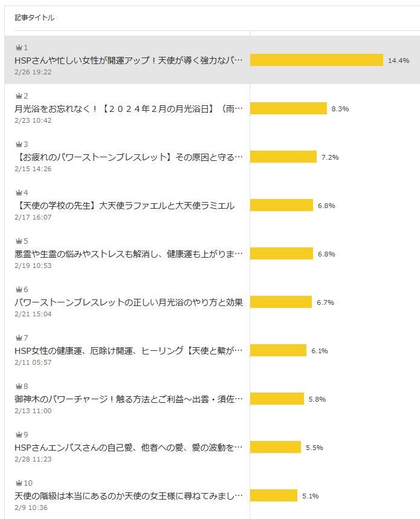This screenshot has height=519, width=420.
Task: Select the crown icon at rank 5
Action: pos(19,241)
